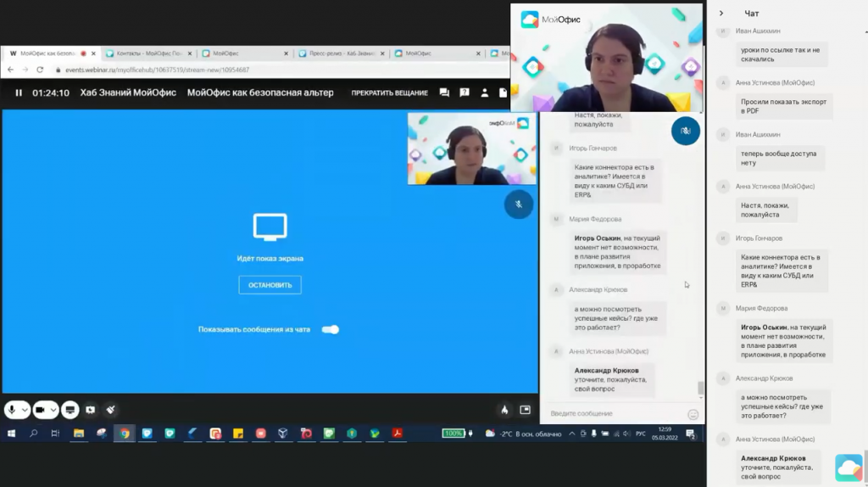Click the screen share monitor icon
This screenshot has width=868, height=487.
(x=70, y=410)
